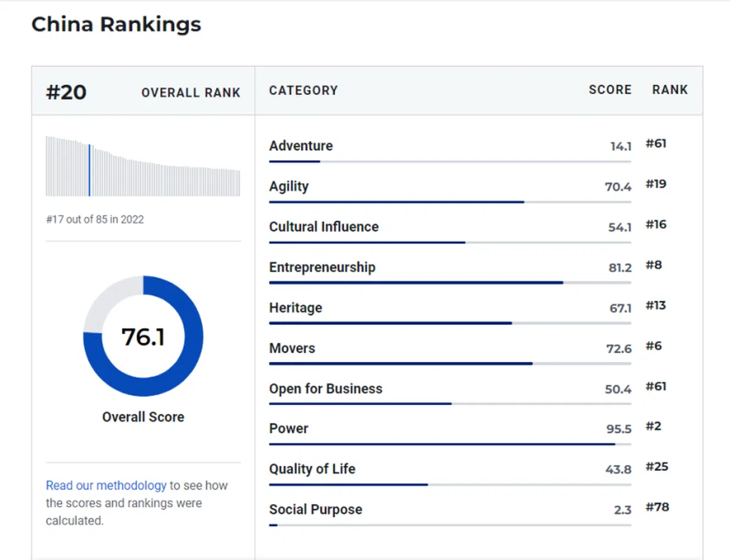
Task: Click the Power category label
Action: (289, 429)
